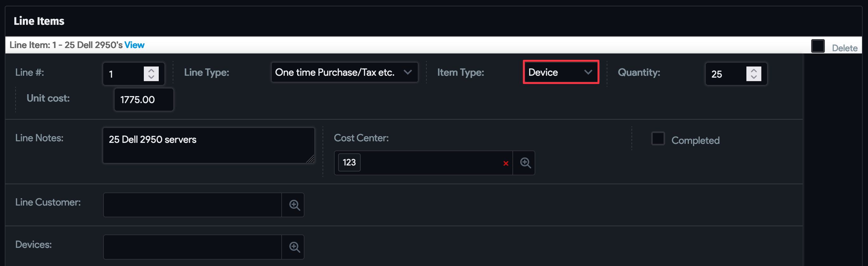Open the Cost Center lookup magnifier
Image resolution: width=868 pixels, height=266 pixels.
(x=524, y=163)
